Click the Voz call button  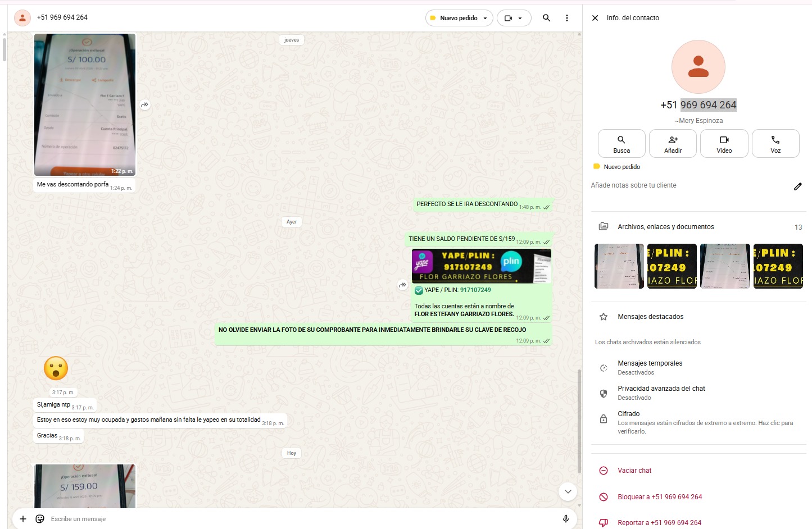click(775, 144)
